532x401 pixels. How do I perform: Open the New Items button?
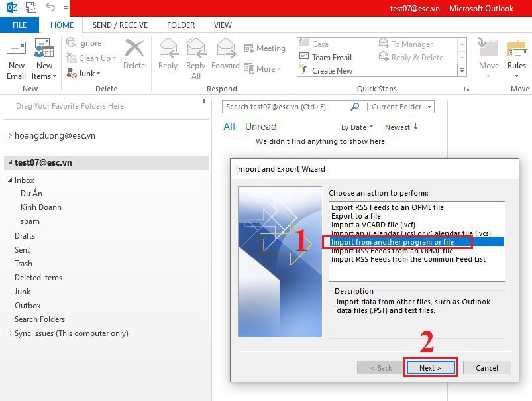coord(44,58)
